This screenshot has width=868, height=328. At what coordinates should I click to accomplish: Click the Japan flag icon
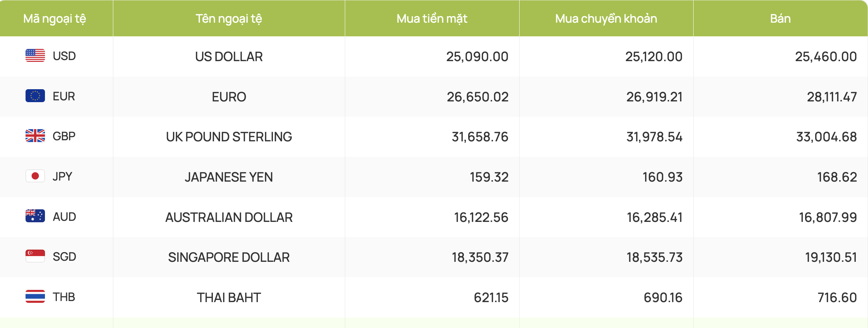35,176
